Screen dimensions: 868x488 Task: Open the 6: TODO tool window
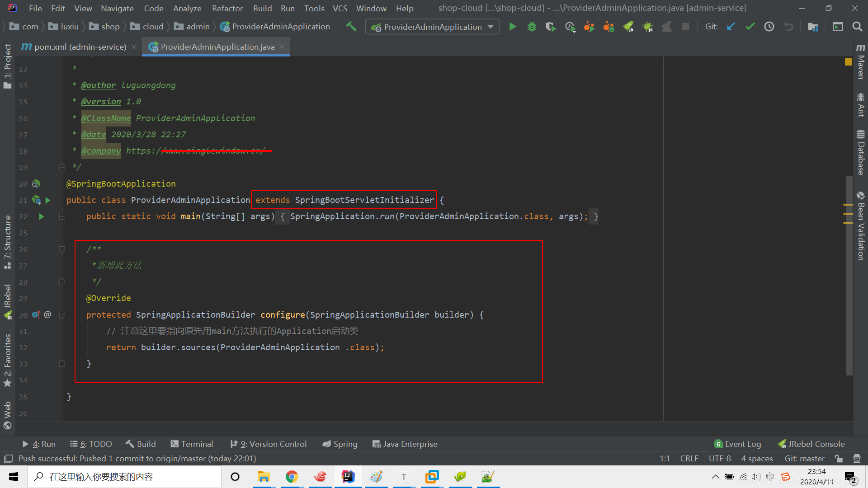click(x=91, y=444)
